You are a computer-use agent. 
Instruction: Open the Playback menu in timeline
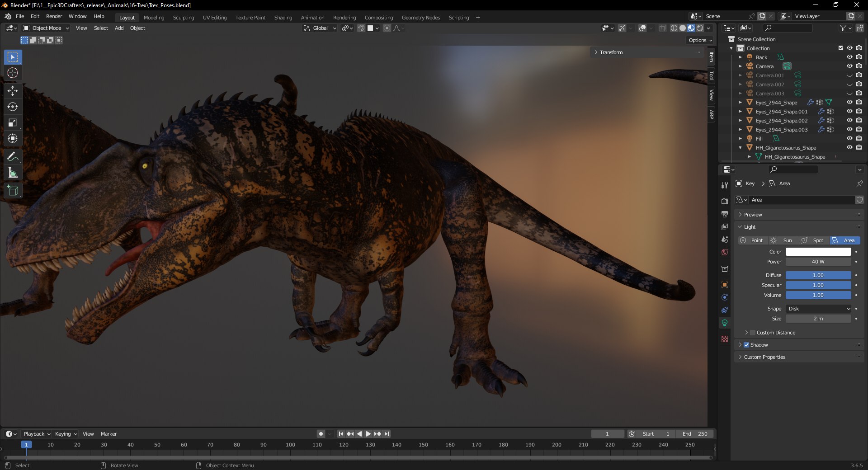point(37,434)
